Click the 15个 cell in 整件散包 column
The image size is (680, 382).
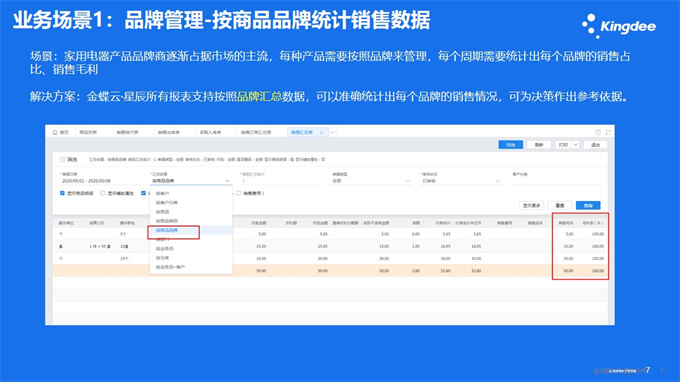pyautogui.click(x=124, y=258)
